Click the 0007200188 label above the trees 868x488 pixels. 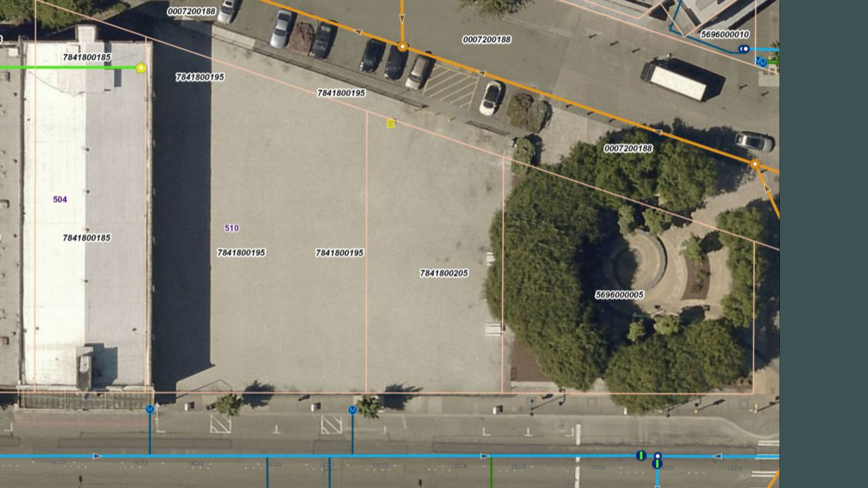pos(628,149)
